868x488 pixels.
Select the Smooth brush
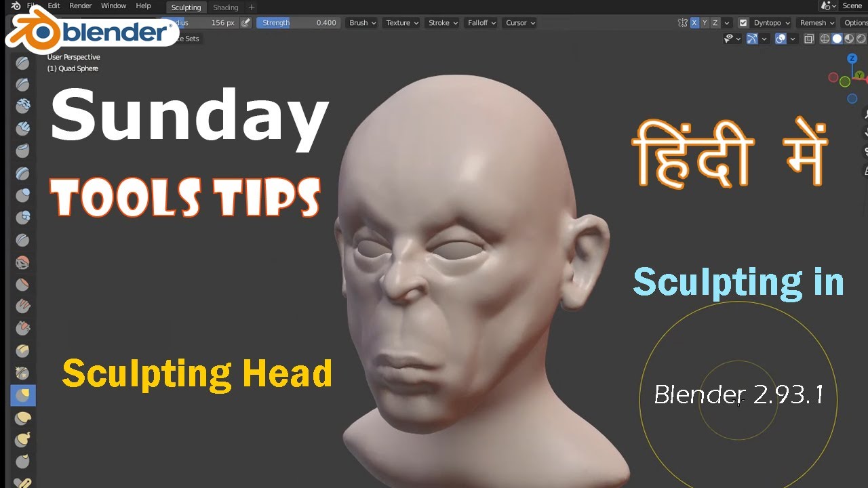coord(23,262)
